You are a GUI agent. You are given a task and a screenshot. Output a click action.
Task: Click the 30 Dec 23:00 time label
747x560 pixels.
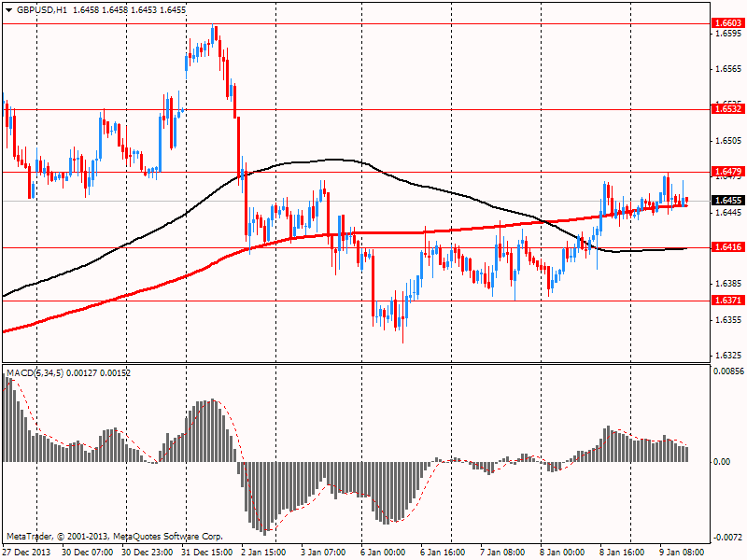click(x=148, y=553)
